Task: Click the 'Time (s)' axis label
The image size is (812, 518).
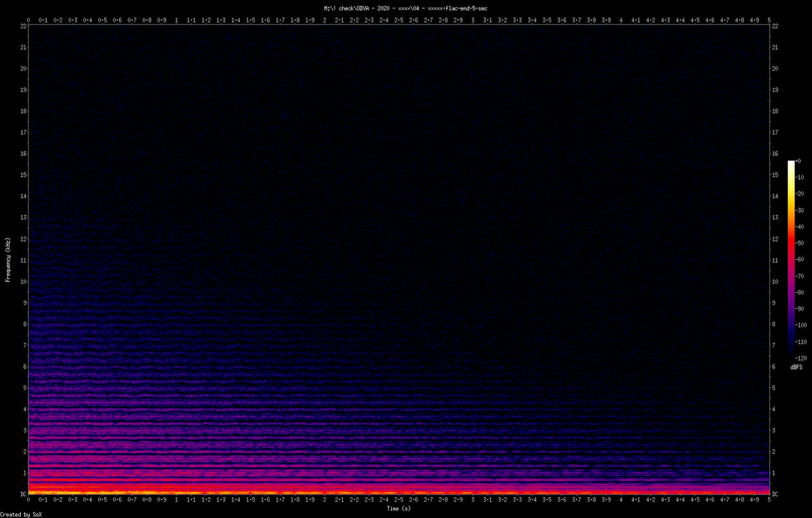Action: 399,509
